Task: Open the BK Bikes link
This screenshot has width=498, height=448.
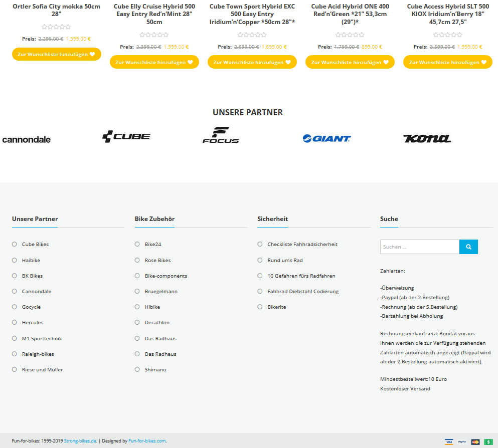Action: tap(32, 276)
